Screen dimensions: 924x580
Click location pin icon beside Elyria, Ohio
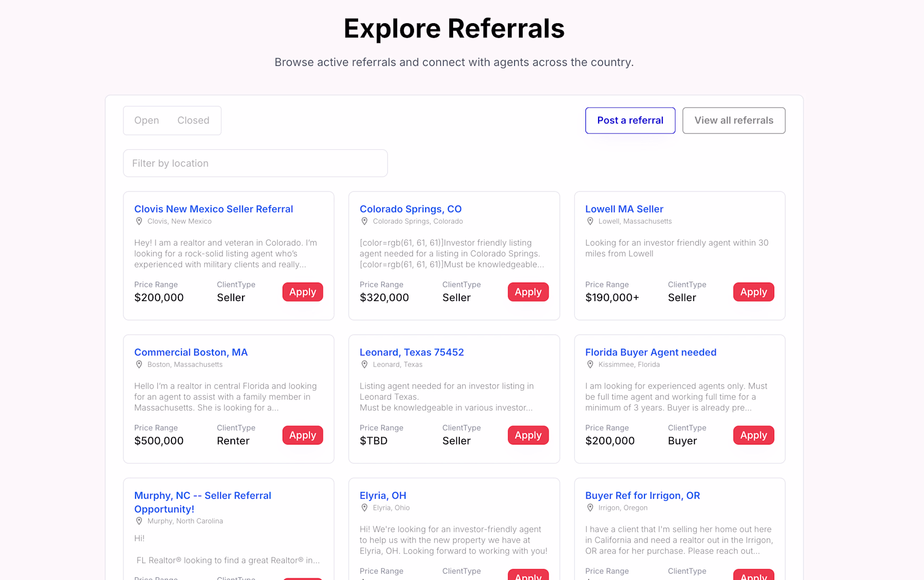pos(364,508)
